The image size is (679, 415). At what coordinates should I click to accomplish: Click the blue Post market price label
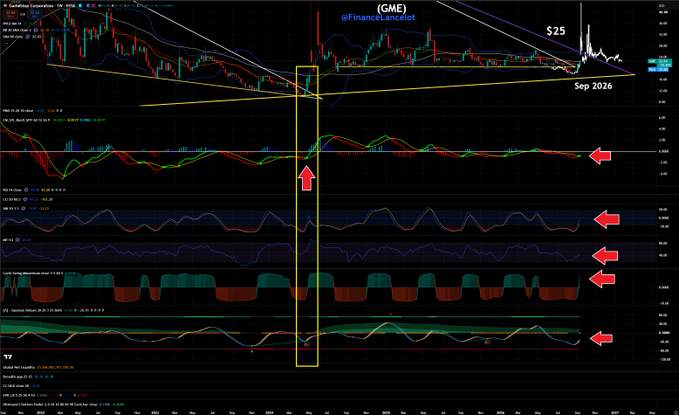click(x=659, y=69)
